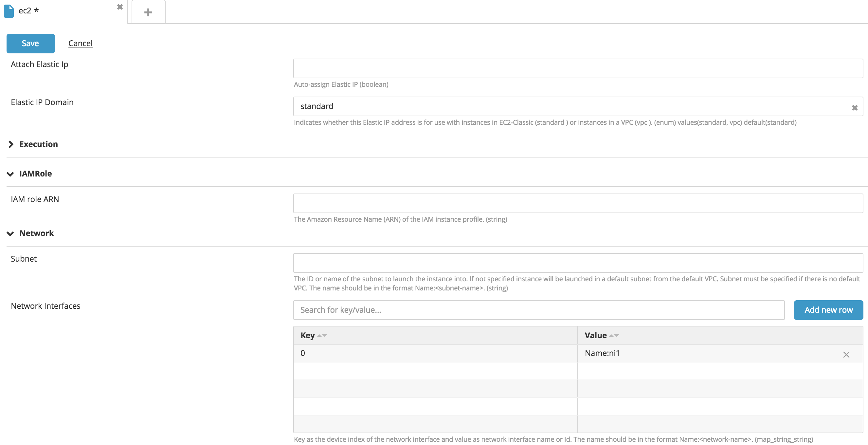Select the Name:ni1 value cell
This screenshot has width=868, height=445.
708,353
